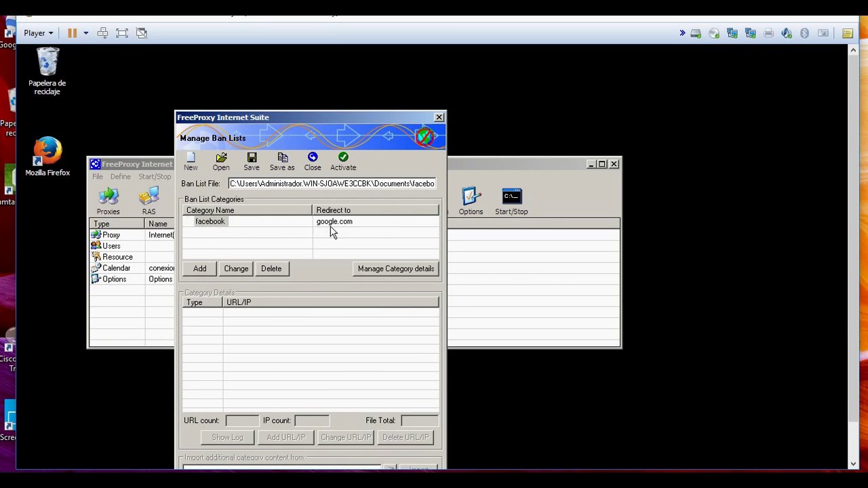Click the Name column header in main window

point(159,224)
